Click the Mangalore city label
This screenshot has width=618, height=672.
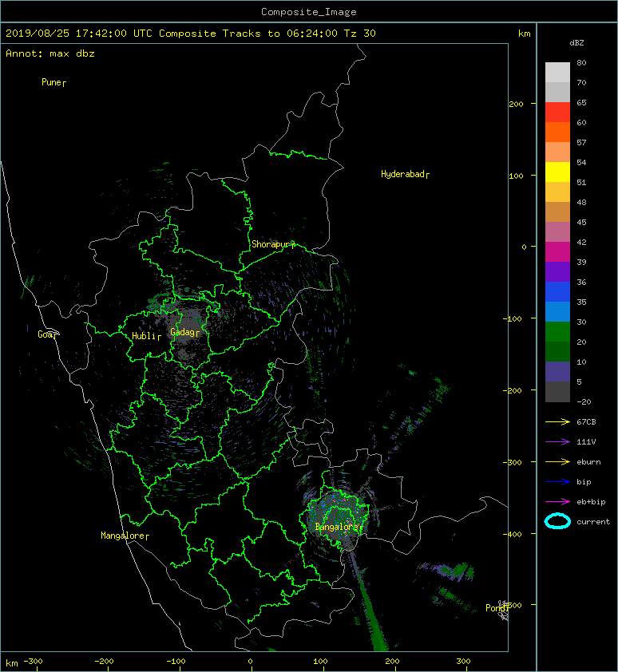tap(123, 536)
